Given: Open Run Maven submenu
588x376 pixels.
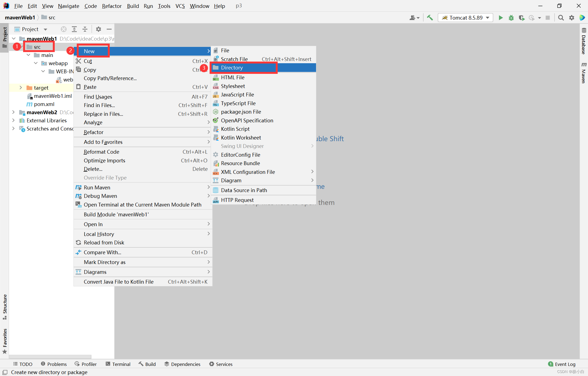Looking at the screenshot, I should 143,187.
